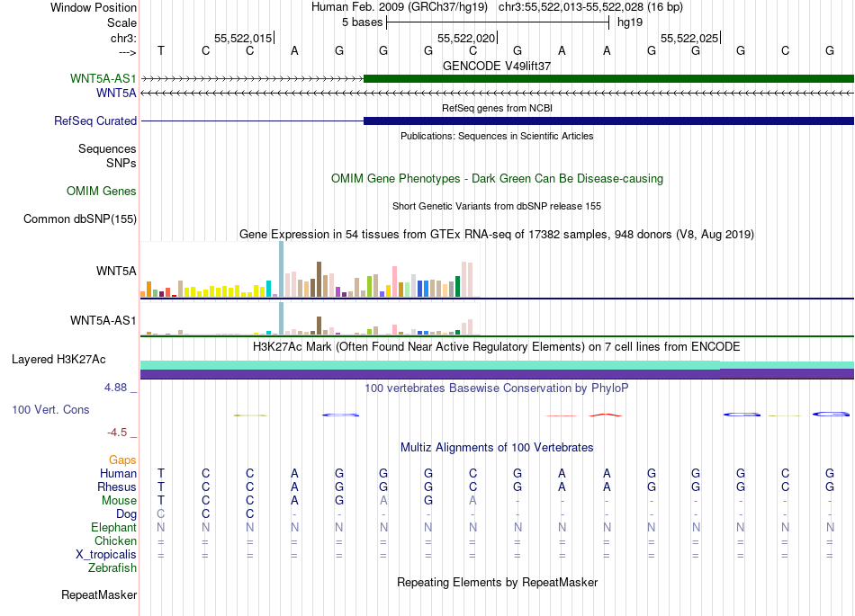Open Gene Expression in 54 tissues GTEx title

click(x=497, y=234)
